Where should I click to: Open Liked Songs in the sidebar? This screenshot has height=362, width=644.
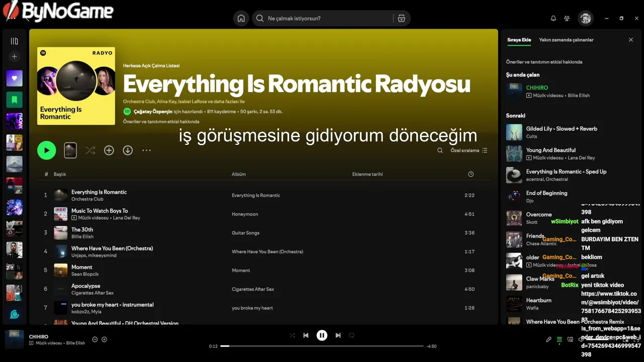(x=14, y=78)
